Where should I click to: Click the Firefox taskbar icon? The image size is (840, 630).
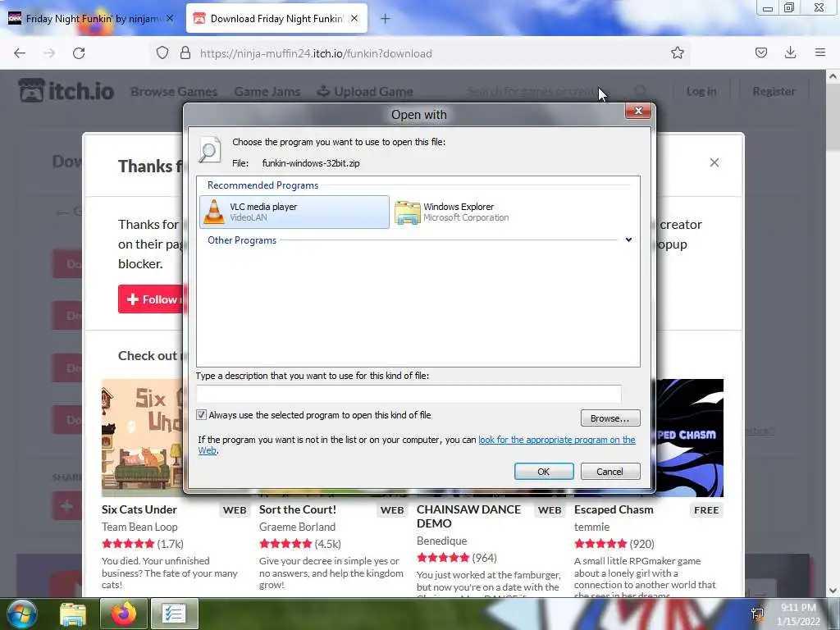pos(123,614)
